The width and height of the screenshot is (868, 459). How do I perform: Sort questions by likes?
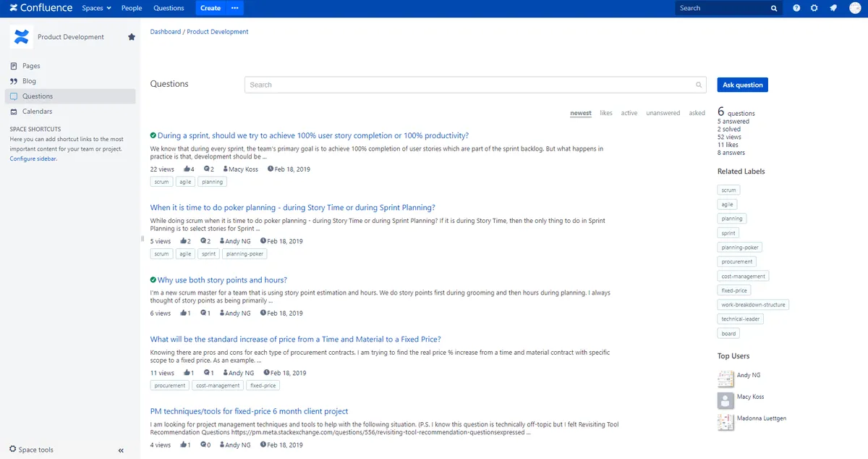click(606, 113)
